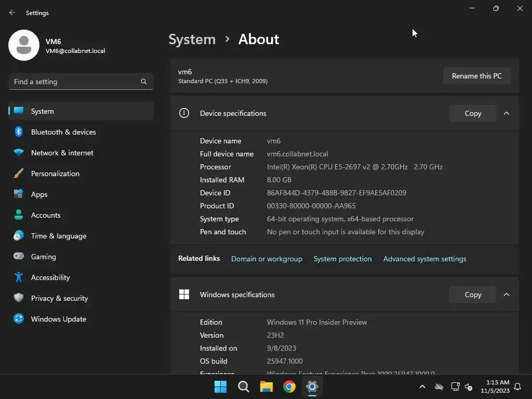Open the network display tray icon

coord(455,387)
